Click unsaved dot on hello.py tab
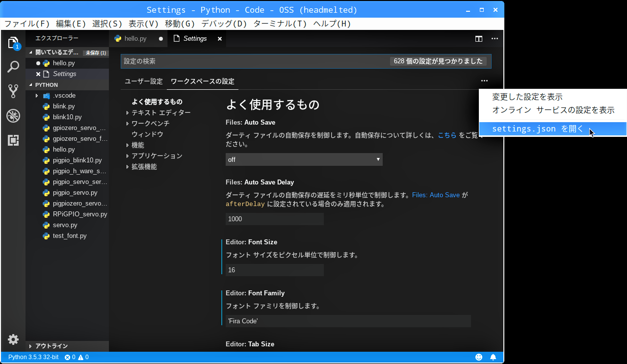The height and width of the screenshot is (364, 627). (160, 39)
